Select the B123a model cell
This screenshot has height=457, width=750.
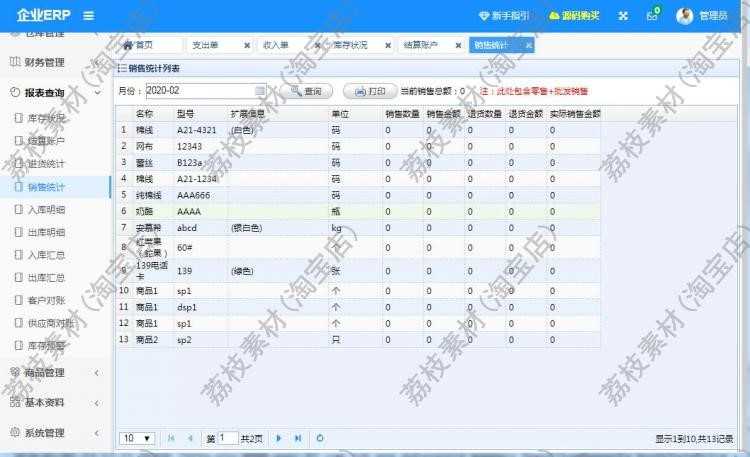point(190,163)
